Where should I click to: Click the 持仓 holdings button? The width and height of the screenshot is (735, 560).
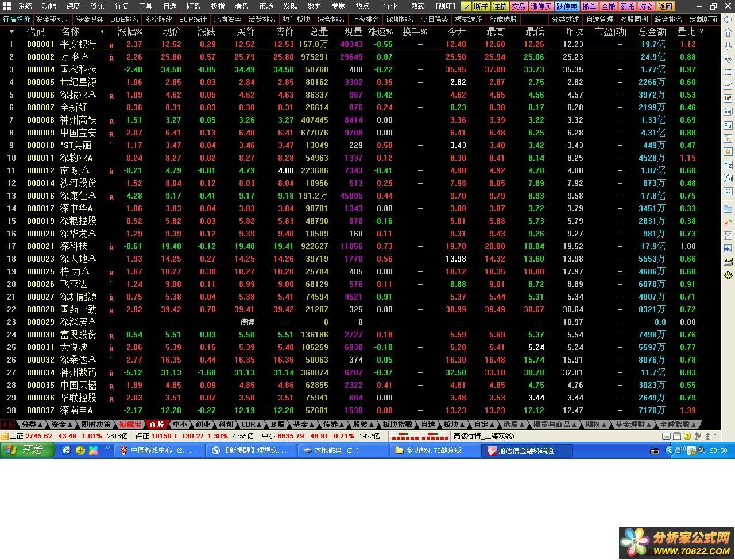point(646,6)
